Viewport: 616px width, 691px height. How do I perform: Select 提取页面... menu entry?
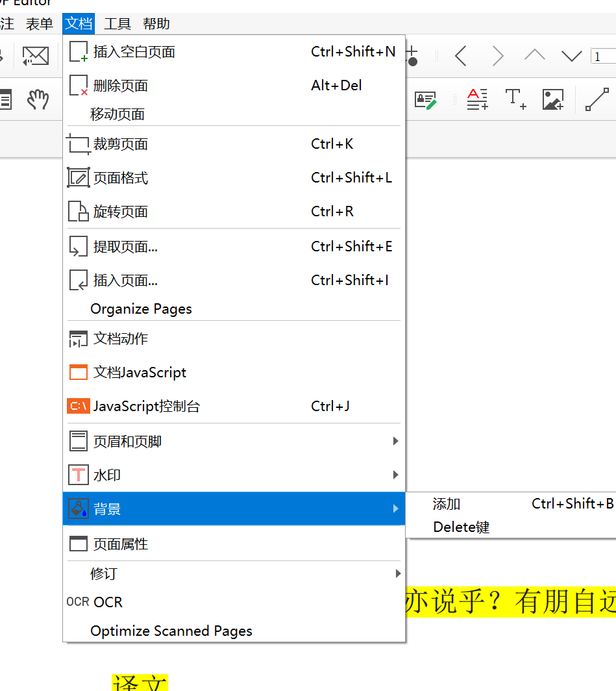click(234, 246)
